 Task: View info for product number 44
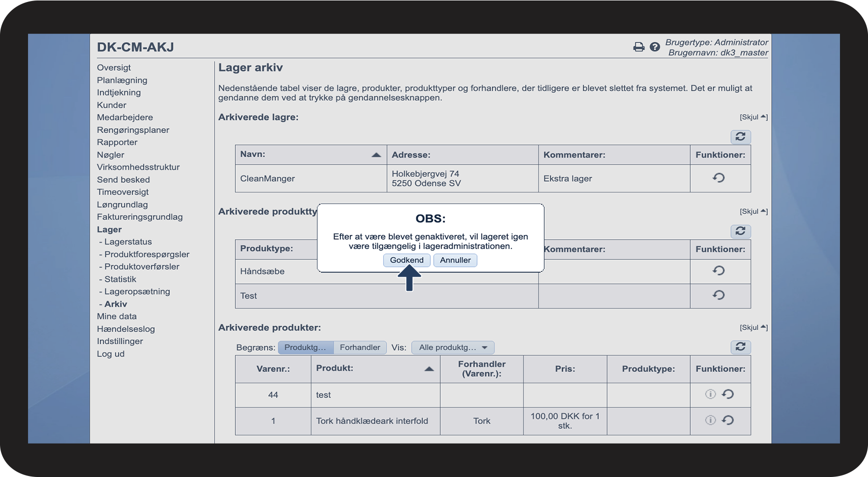(710, 394)
